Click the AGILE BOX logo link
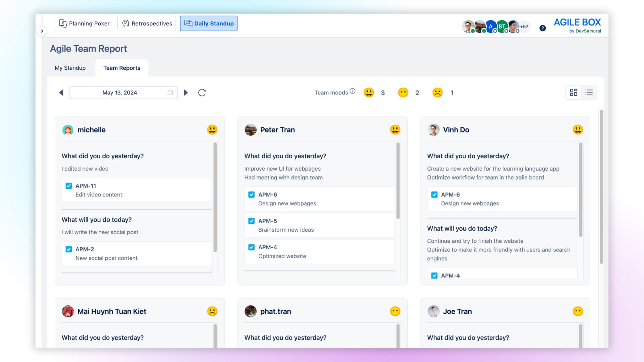Image resolution: width=644 pixels, height=362 pixels. 577,22
